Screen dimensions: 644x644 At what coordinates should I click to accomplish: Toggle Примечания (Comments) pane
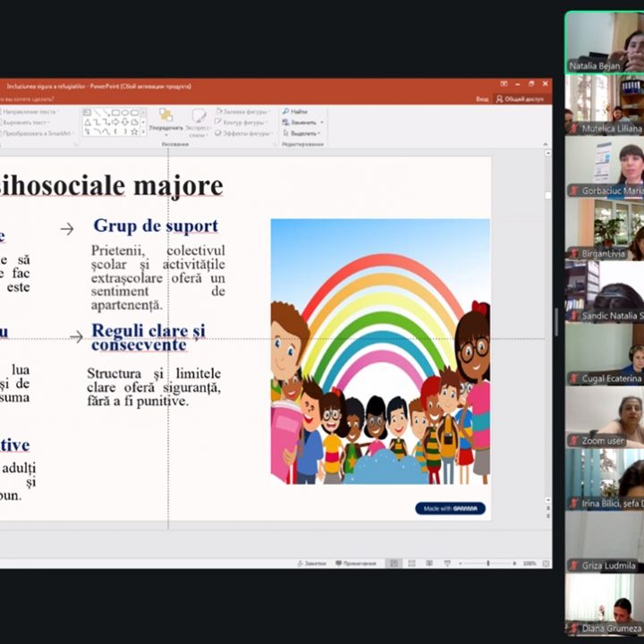click(x=353, y=563)
